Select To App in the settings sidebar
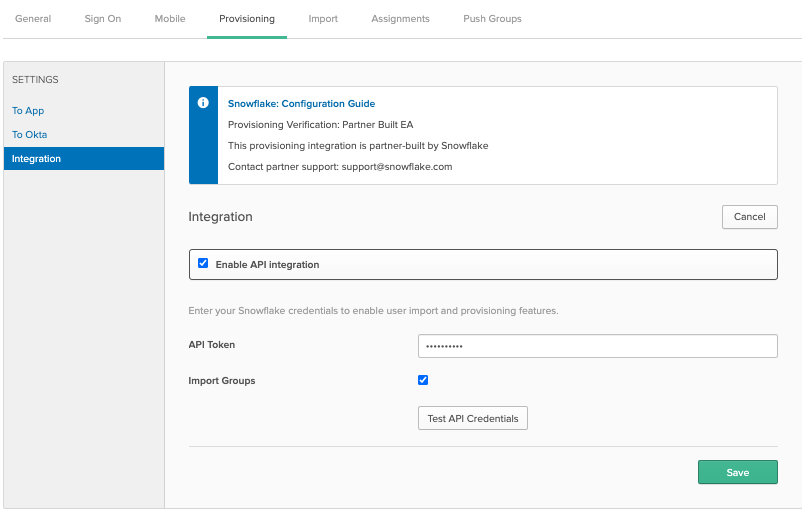The width and height of the screenshot is (802, 509). (28, 111)
